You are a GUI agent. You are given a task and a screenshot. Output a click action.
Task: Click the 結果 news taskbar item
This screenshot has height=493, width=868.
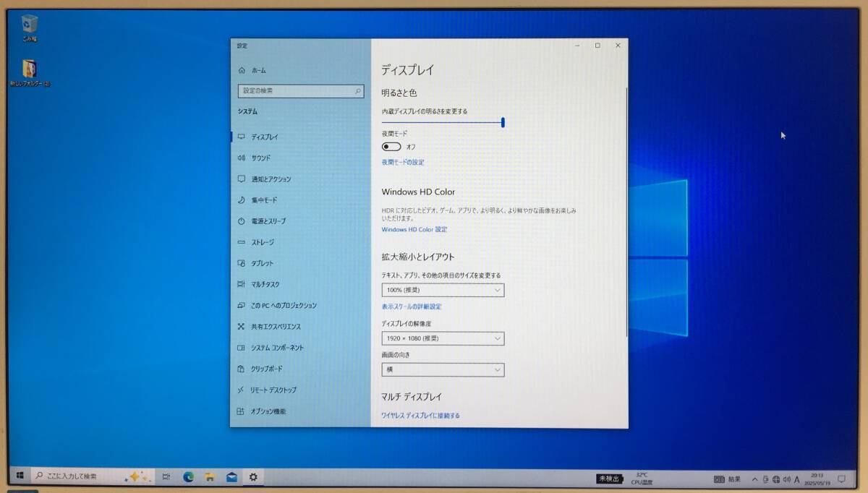click(728, 479)
